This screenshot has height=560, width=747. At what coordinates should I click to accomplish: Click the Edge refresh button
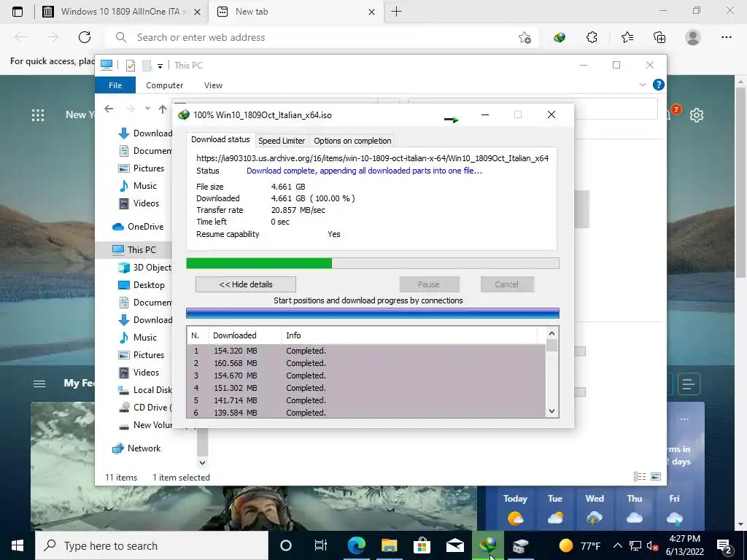coord(85,37)
